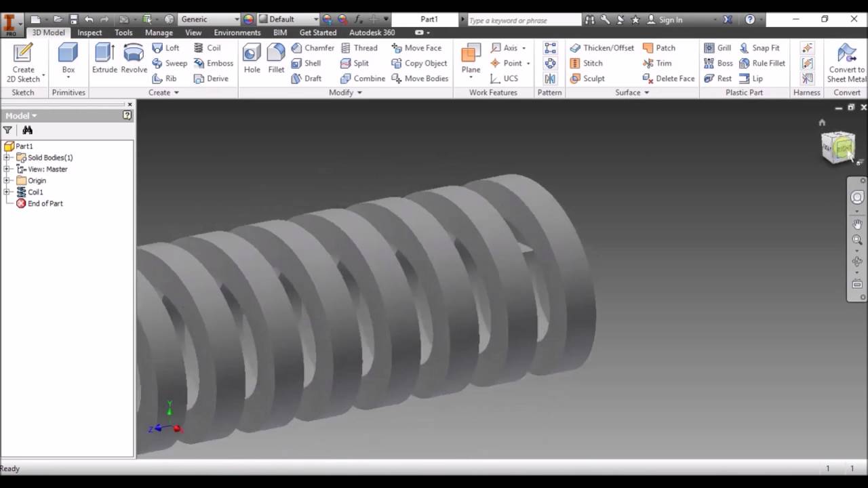Choose Move Bodies tool
This screenshot has width=868, height=488.
pyautogui.click(x=420, y=79)
